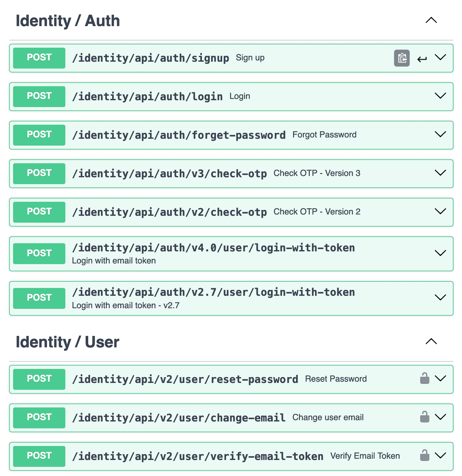The image size is (462, 476).
Task: Click the lock icon on reset-password endpoint
Action: click(424, 378)
